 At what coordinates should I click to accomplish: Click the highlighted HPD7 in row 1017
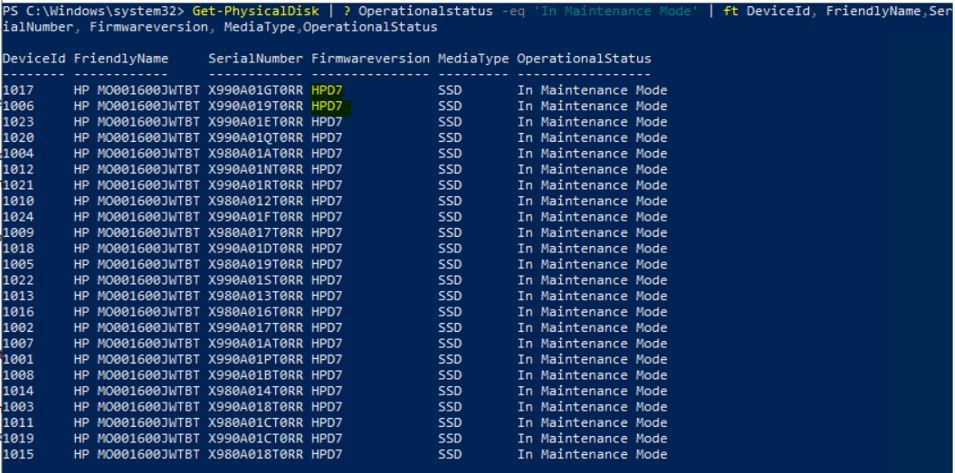click(x=327, y=90)
